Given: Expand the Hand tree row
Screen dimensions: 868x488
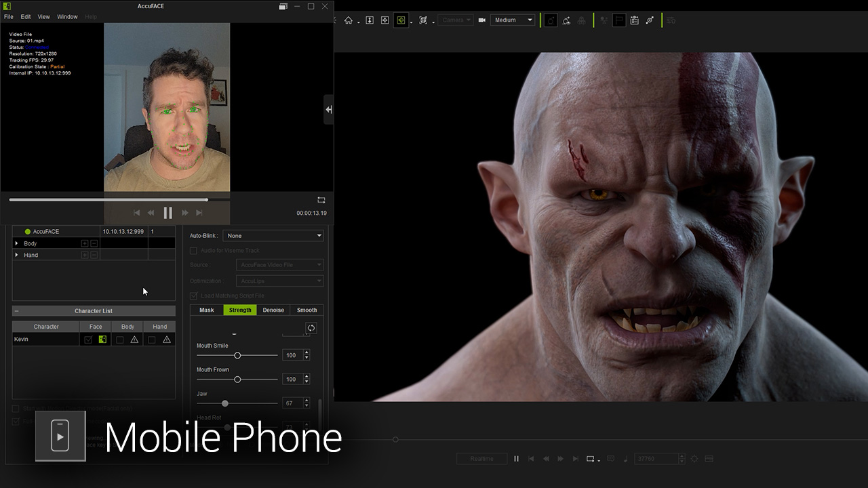Looking at the screenshot, I should [x=17, y=255].
